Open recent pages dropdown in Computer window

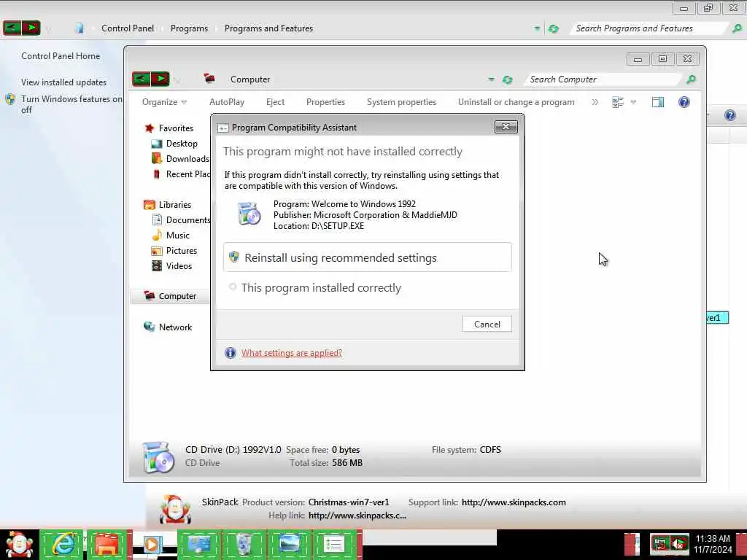point(177,79)
